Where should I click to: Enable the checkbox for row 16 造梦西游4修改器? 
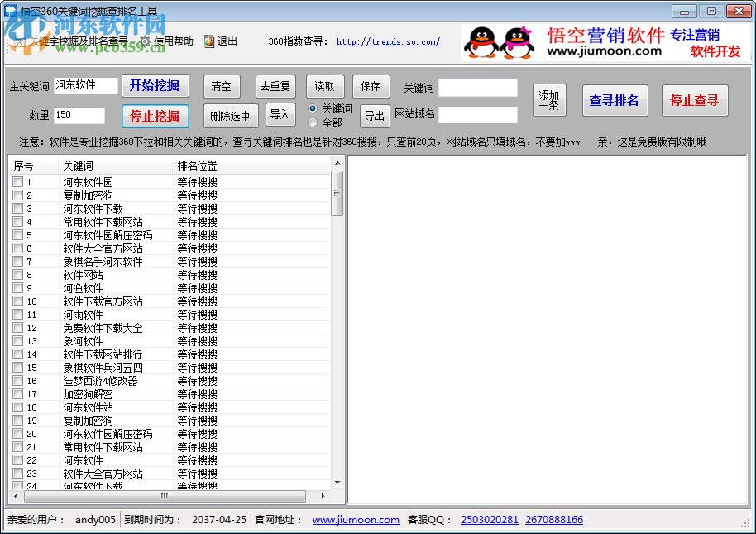click(17, 381)
